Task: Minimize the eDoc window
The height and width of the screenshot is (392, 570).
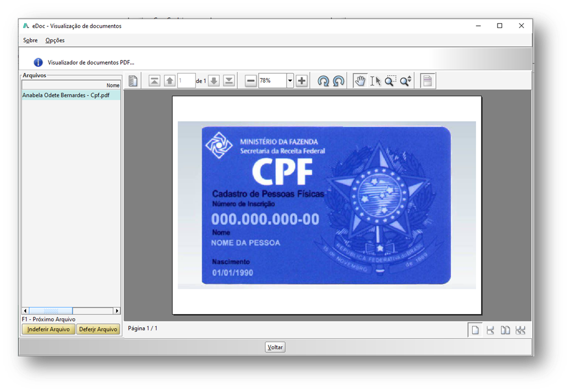Action: (478, 26)
